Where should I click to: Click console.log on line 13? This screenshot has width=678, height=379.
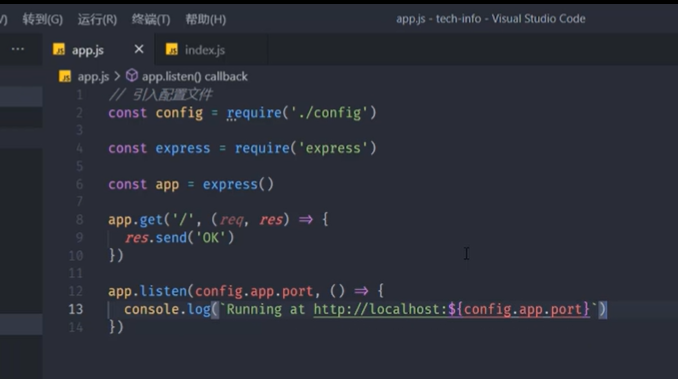pos(167,309)
